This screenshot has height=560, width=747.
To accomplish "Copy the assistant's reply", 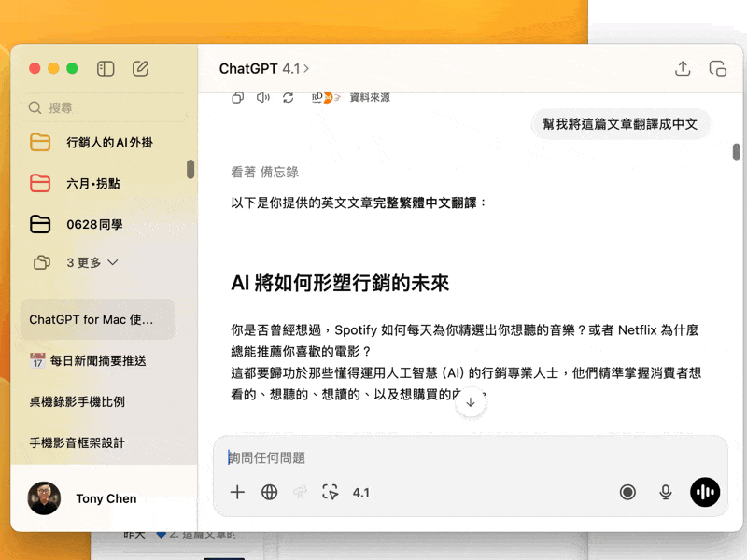I will tap(238, 96).
